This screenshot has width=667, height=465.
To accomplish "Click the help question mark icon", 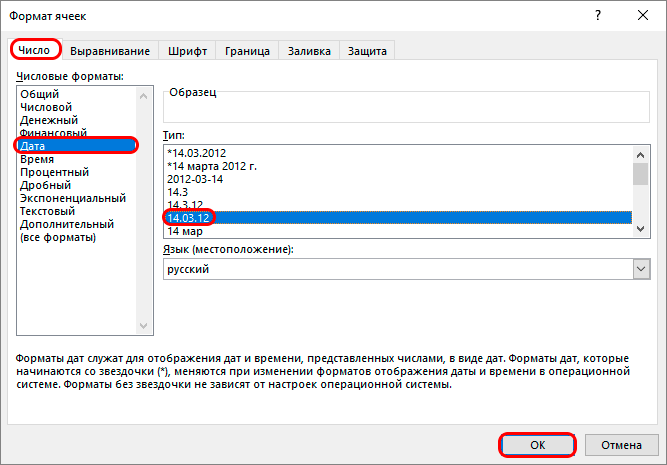I will click(598, 16).
